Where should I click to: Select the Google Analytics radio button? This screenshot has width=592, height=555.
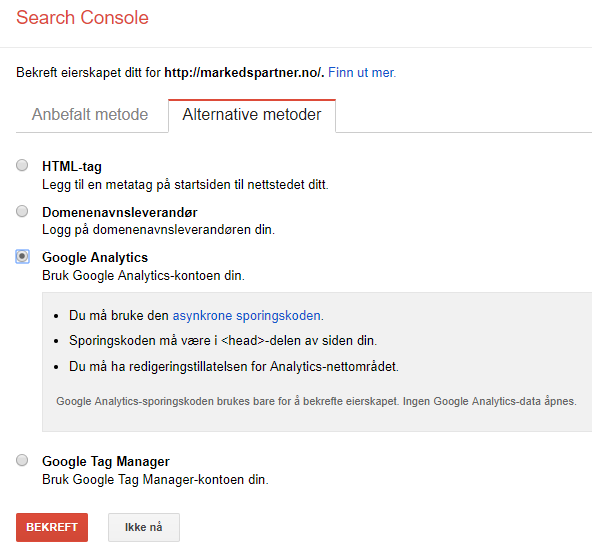(x=22, y=256)
